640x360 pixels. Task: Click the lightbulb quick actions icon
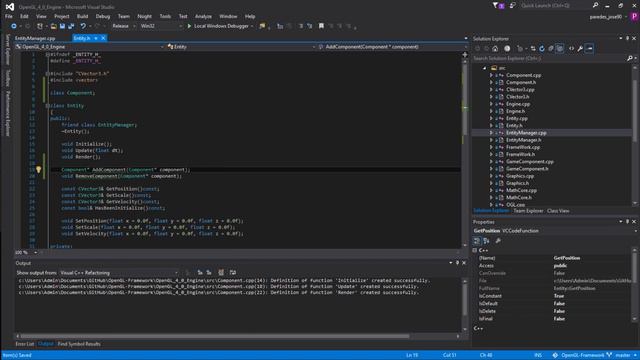pos(38,170)
